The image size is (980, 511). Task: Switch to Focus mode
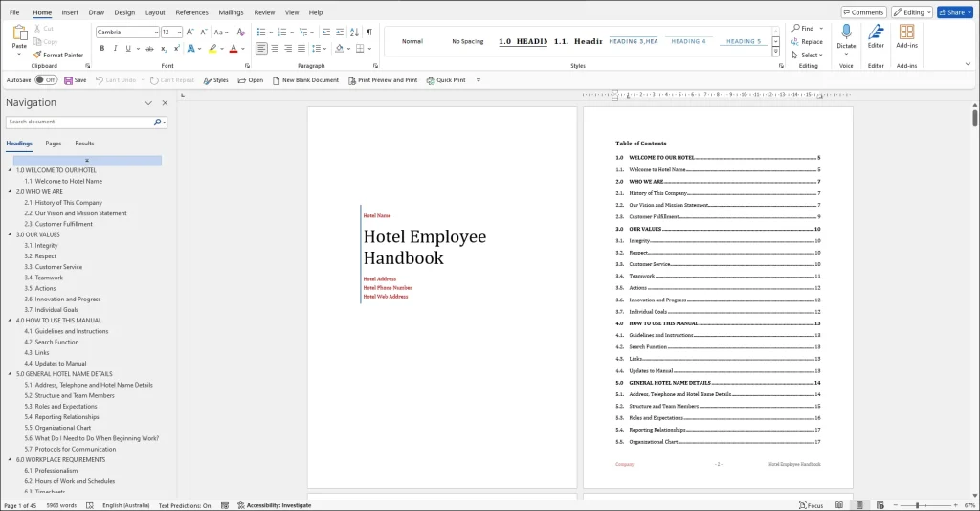coord(811,505)
